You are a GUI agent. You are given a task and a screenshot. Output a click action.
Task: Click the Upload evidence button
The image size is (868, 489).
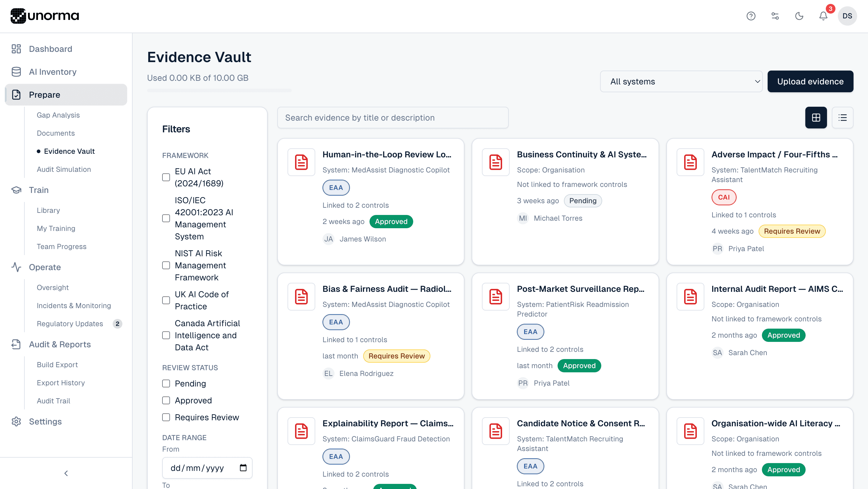pyautogui.click(x=810, y=82)
